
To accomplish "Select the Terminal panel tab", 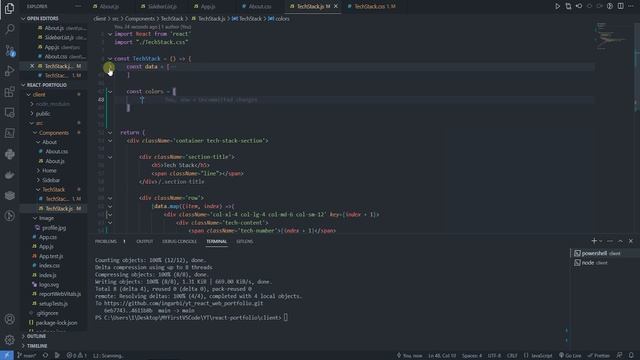I will click(216, 241).
